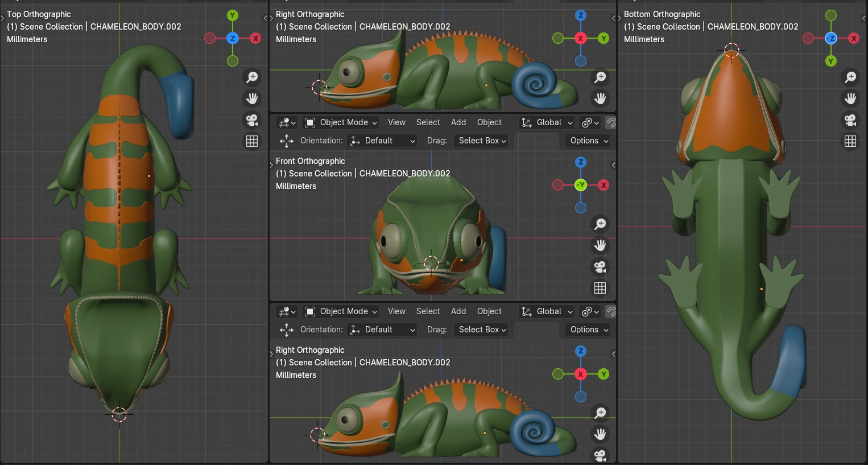Open the Add menu in the lower header

(458, 311)
